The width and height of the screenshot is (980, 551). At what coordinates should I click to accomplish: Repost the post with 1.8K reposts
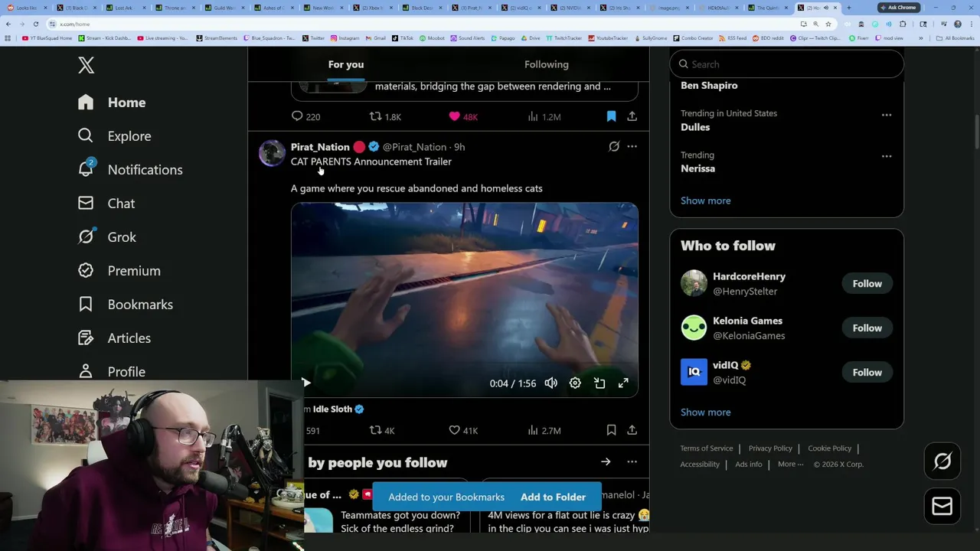[x=385, y=116]
